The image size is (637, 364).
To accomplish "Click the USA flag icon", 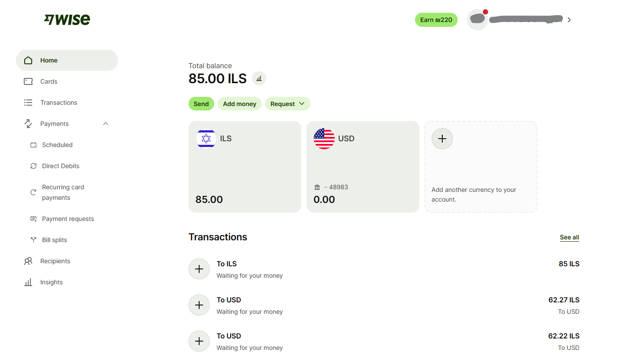I will tap(324, 139).
